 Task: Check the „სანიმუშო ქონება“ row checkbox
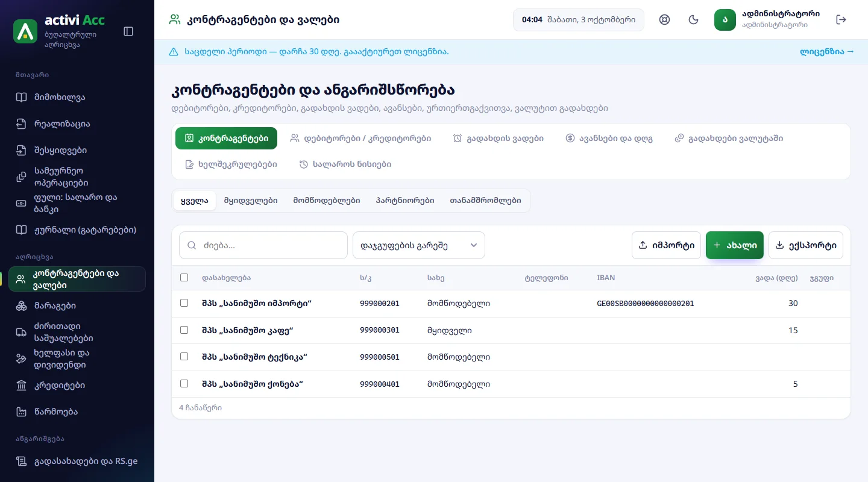tap(184, 384)
